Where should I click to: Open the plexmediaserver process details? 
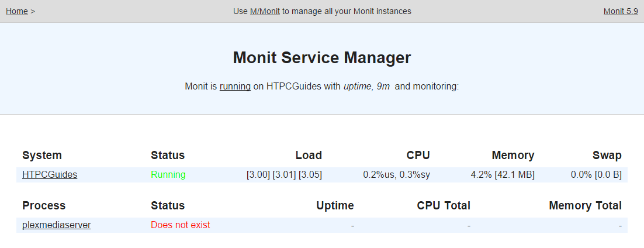pos(56,225)
